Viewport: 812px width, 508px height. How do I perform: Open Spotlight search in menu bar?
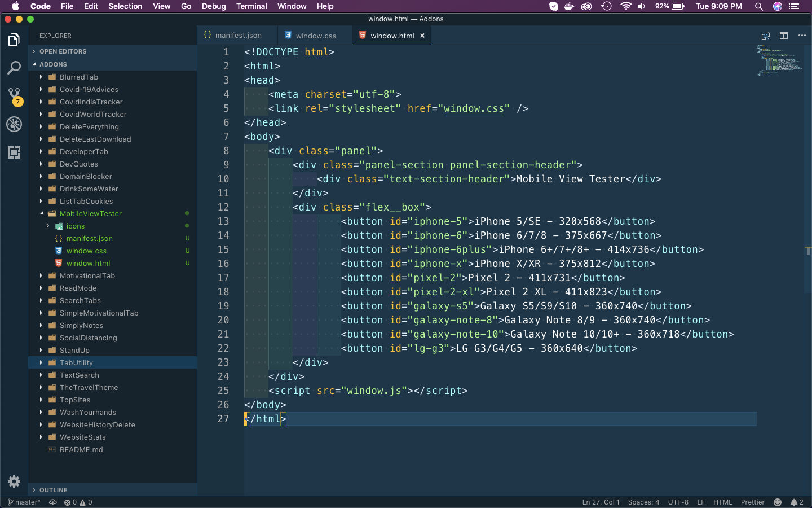[x=759, y=6]
